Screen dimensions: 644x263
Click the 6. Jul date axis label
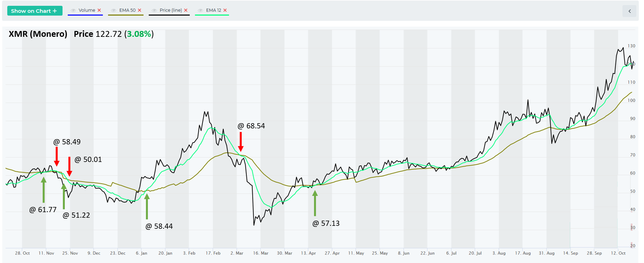[x=451, y=253]
